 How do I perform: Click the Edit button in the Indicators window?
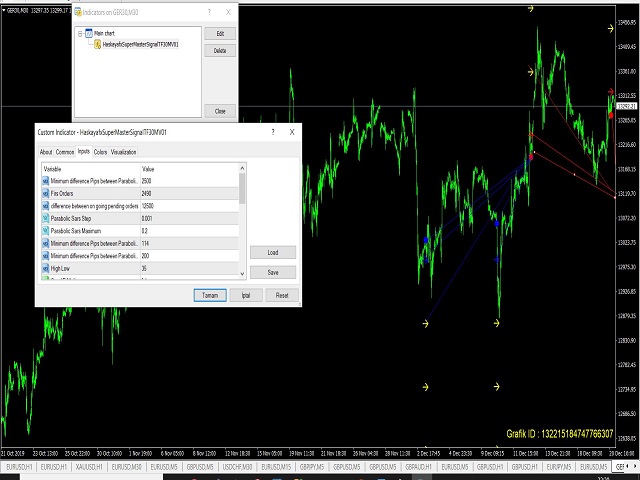(220, 33)
